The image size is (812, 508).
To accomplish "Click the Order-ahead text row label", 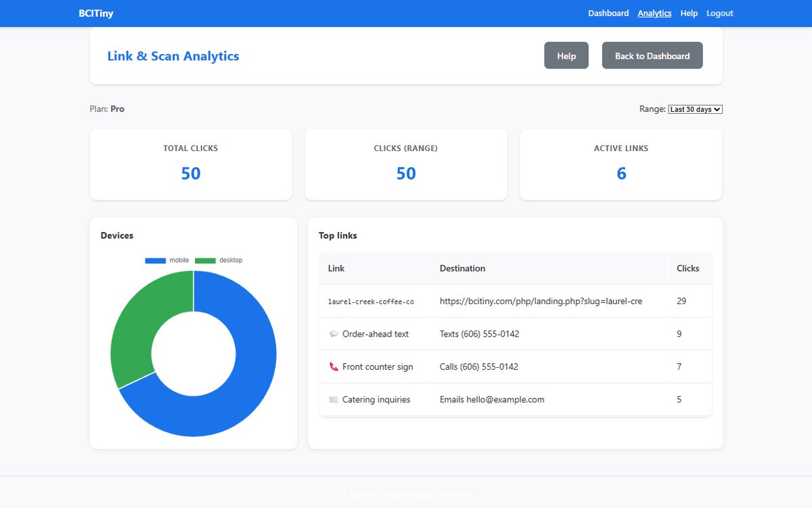I will point(376,334).
